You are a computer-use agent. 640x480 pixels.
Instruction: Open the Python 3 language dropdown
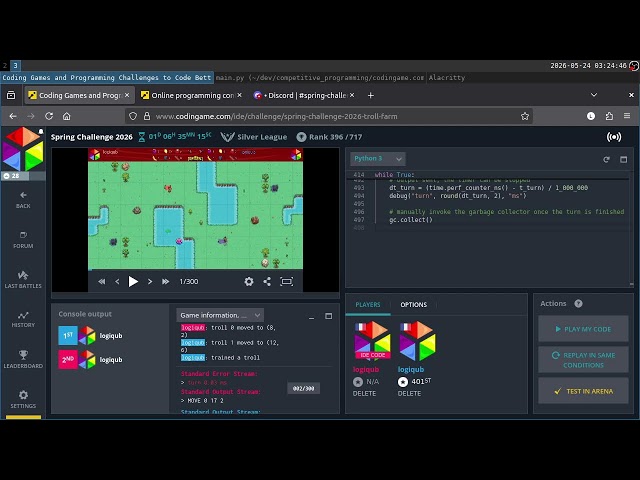(378, 158)
